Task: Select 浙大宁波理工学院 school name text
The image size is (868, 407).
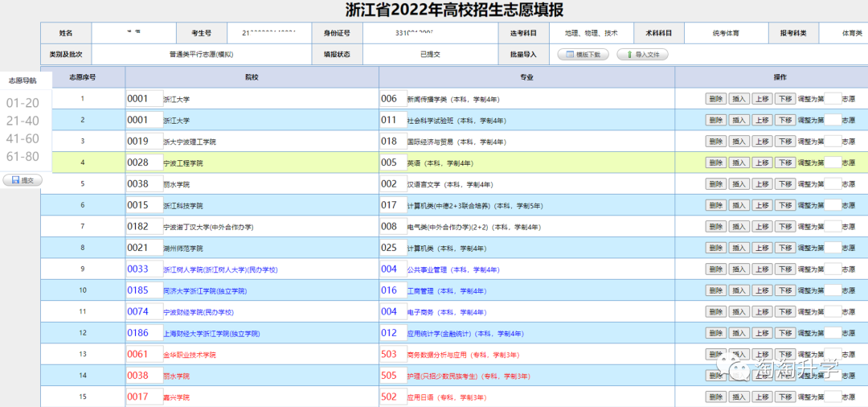Action: point(190,142)
